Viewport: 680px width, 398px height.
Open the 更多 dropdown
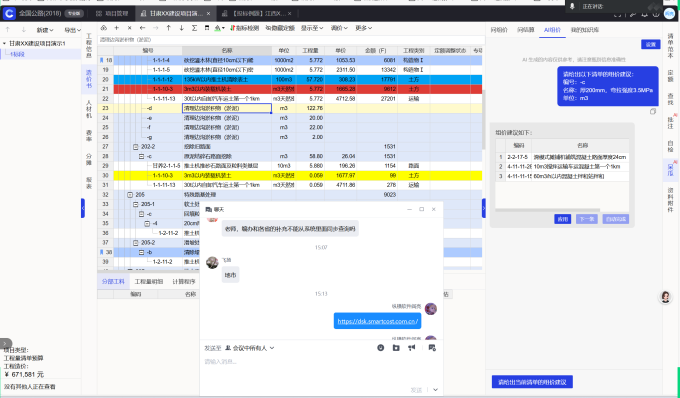pos(363,28)
